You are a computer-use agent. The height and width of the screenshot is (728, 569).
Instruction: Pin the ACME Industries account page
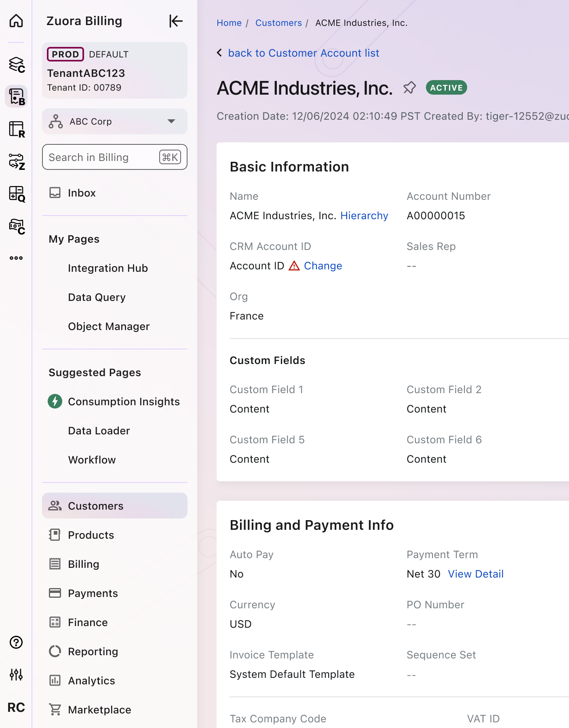pyautogui.click(x=409, y=87)
